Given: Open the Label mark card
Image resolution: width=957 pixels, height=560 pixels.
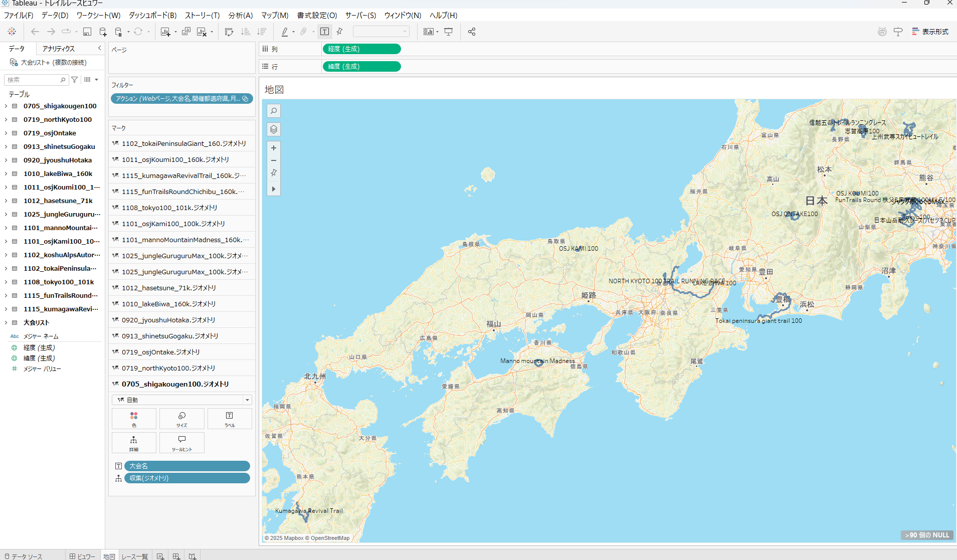Looking at the screenshot, I should 230,419.
